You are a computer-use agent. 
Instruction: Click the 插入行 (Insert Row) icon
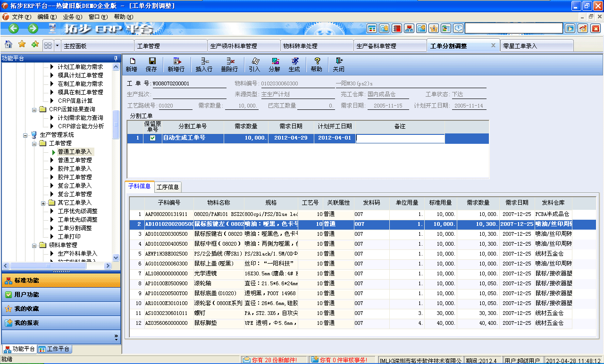tap(204, 63)
